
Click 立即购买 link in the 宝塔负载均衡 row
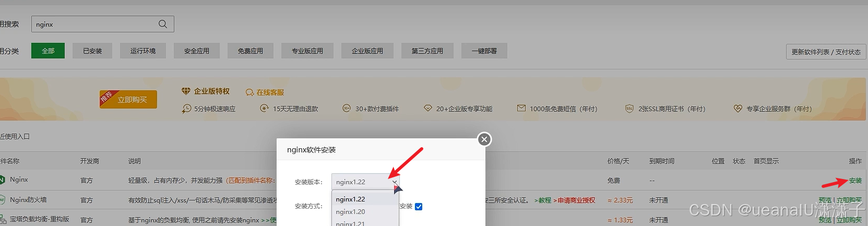850,220
